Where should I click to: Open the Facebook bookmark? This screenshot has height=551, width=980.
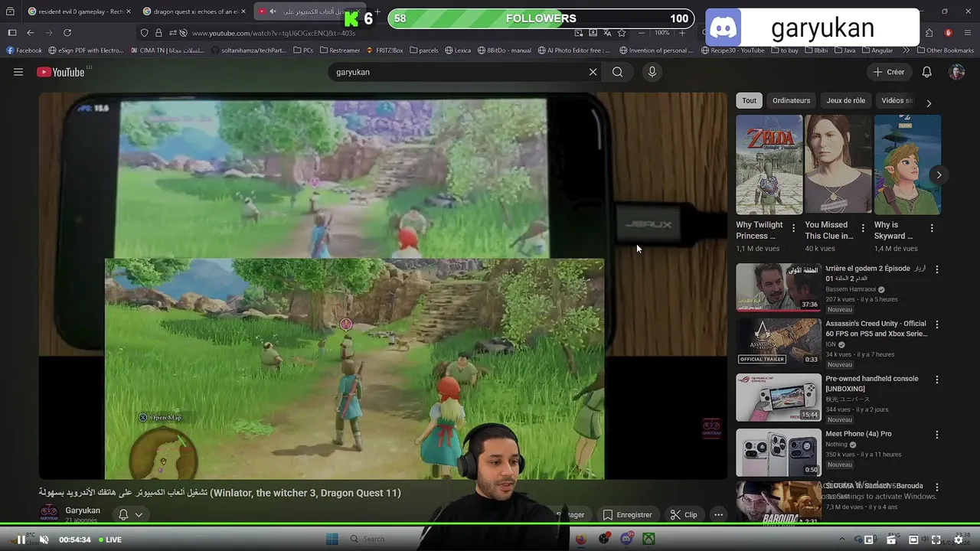(24, 51)
